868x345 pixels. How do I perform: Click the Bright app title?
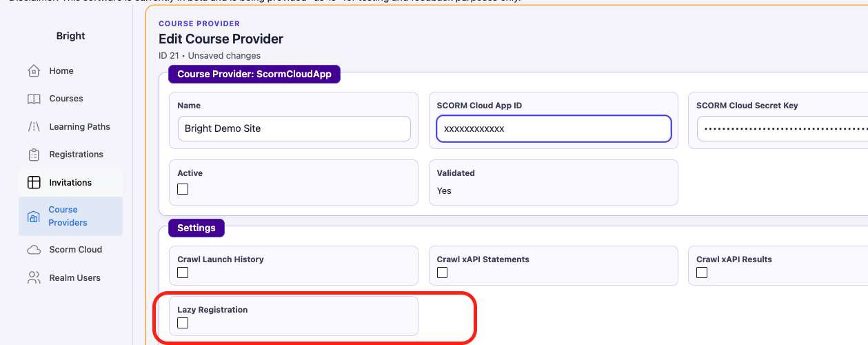pyautogui.click(x=71, y=36)
